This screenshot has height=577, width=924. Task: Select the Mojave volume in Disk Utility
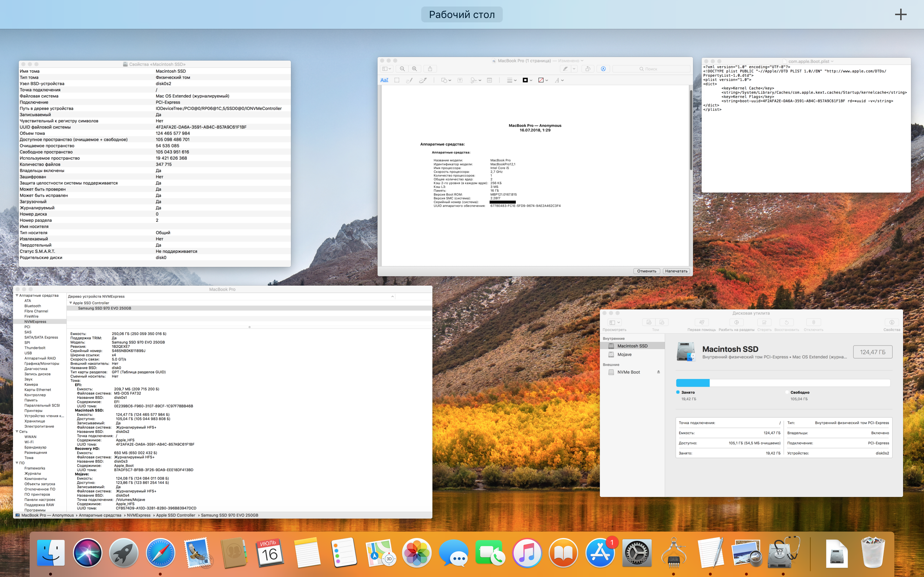[x=624, y=354]
